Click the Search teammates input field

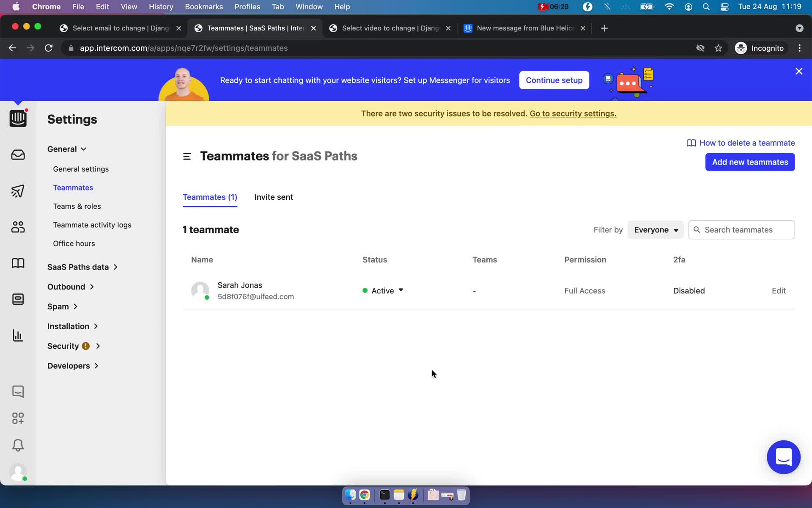(742, 229)
